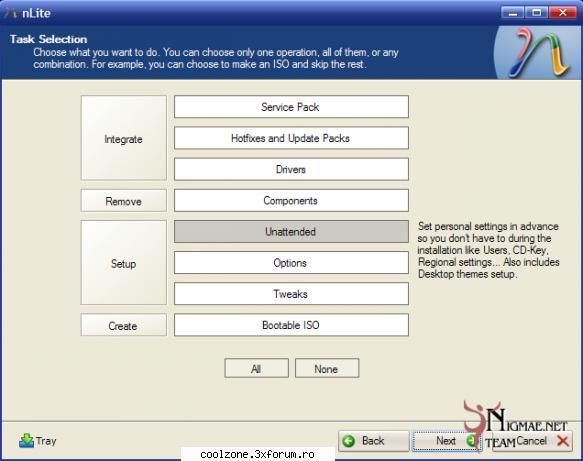
Task: Click the Remove group button
Action: point(123,201)
